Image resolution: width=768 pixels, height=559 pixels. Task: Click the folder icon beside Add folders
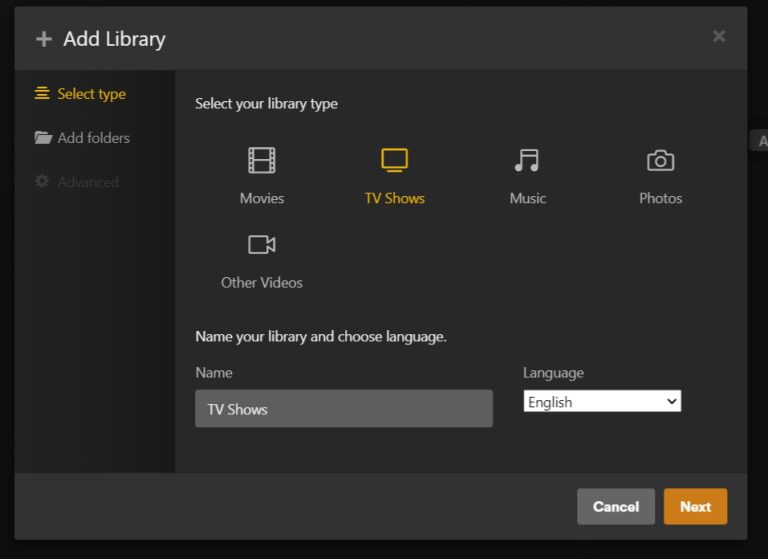[43, 138]
